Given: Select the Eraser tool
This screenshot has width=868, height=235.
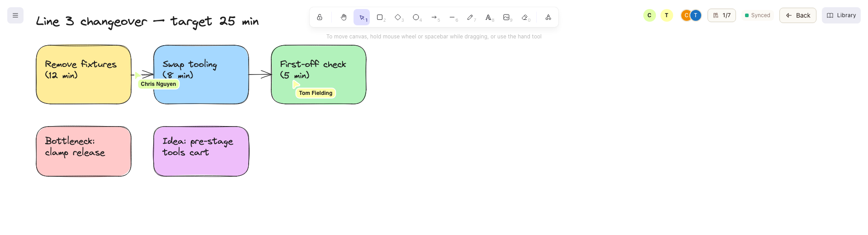Looking at the screenshot, I should [x=524, y=17].
